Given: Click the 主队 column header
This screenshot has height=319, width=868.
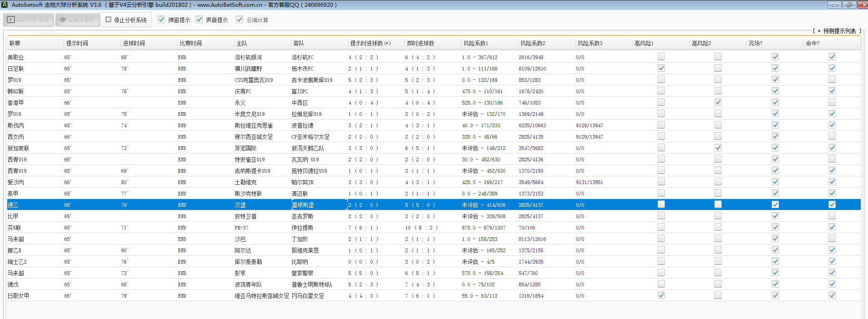Looking at the screenshot, I should (242, 43).
